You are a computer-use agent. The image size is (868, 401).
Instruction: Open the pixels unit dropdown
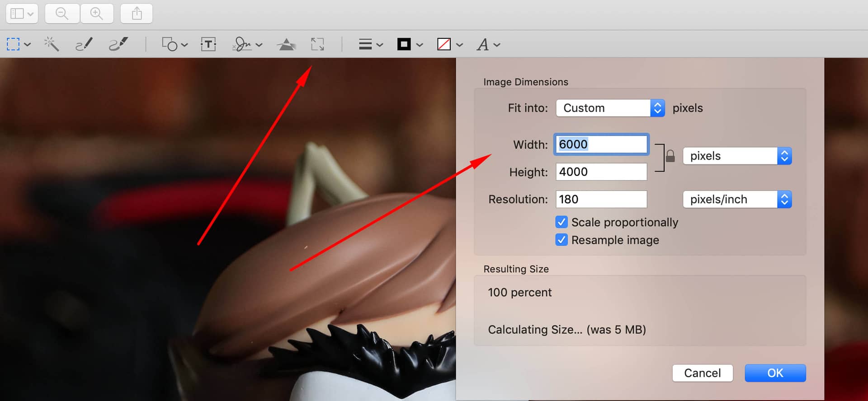tap(737, 156)
